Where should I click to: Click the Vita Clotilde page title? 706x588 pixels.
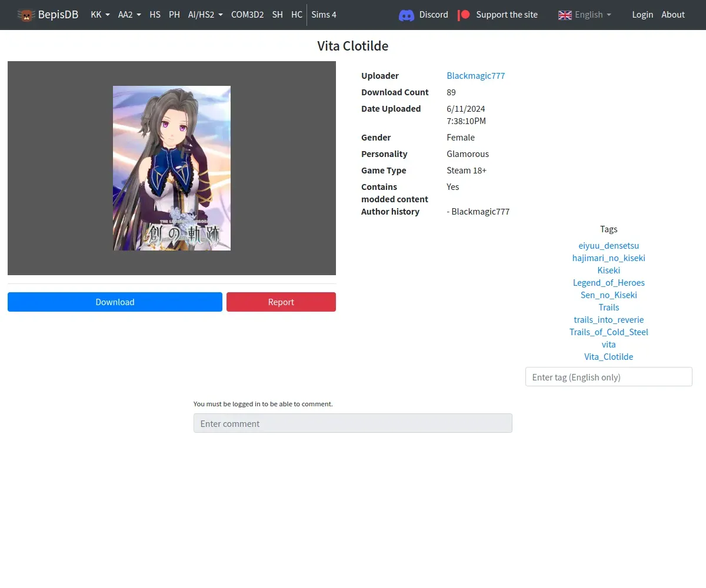353,46
